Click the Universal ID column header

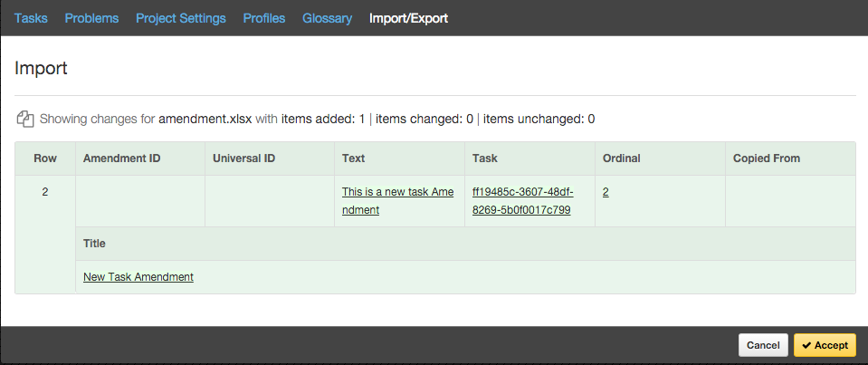click(x=243, y=158)
